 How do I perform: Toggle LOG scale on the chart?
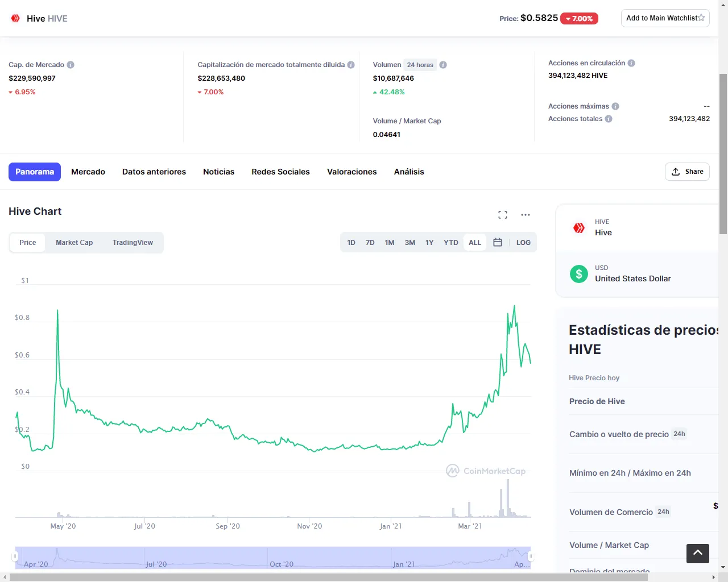(523, 242)
